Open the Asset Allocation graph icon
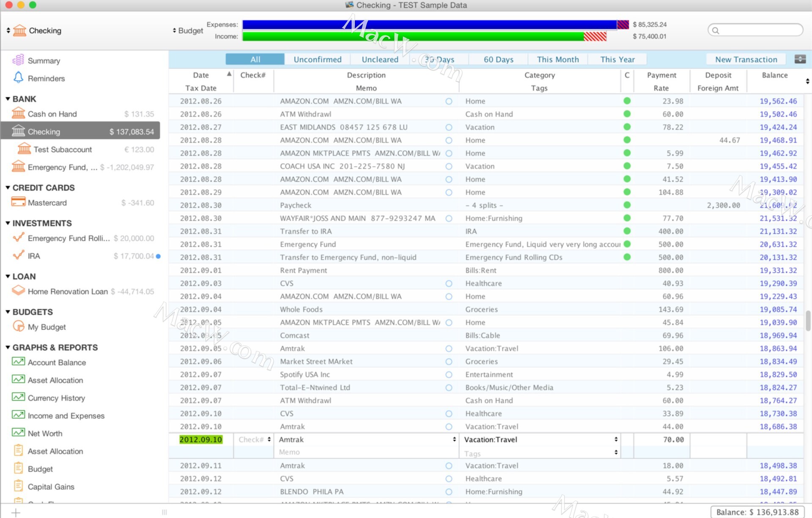 coord(18,380)
